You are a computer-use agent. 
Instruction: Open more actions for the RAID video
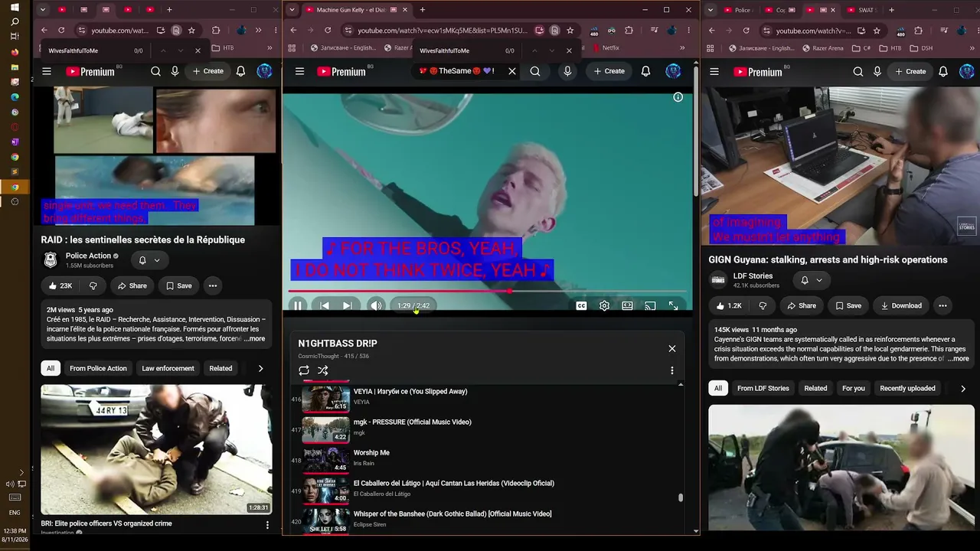[x=213, y=285]
